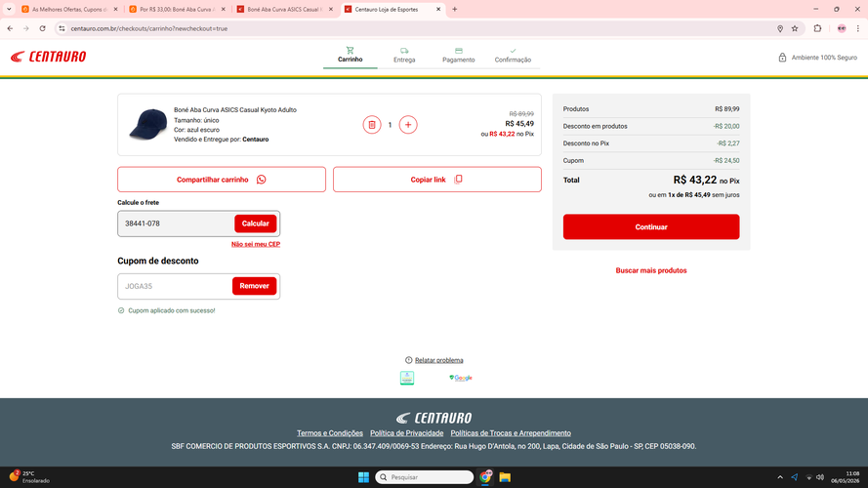Go to the Pagamento step
Viewport: 868px width, 488px height.
458,56
